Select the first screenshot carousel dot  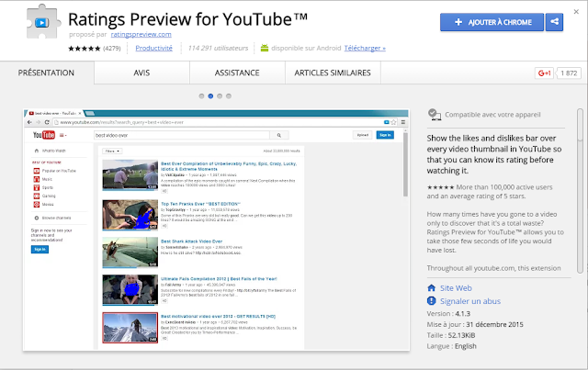[201, 96]
